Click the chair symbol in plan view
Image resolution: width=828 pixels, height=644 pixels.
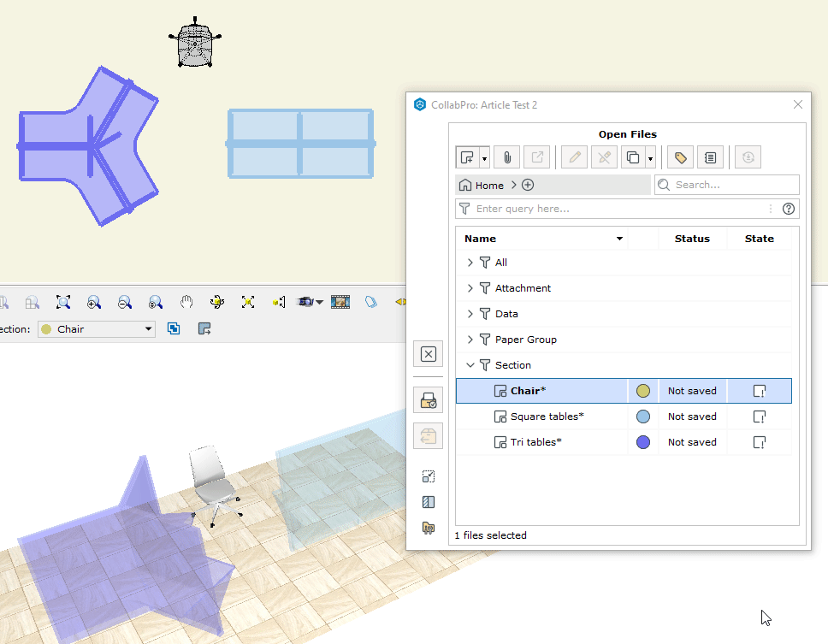(195, 42)
